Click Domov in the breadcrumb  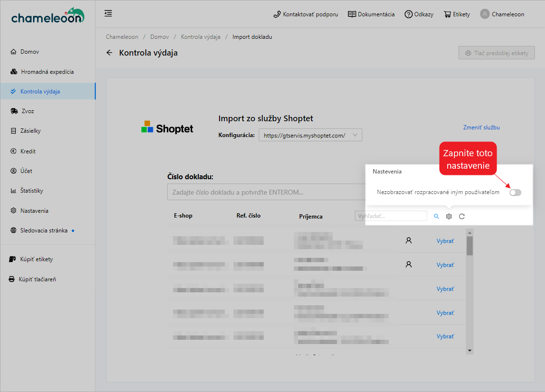pyautogui.click(x=159, y=37)
